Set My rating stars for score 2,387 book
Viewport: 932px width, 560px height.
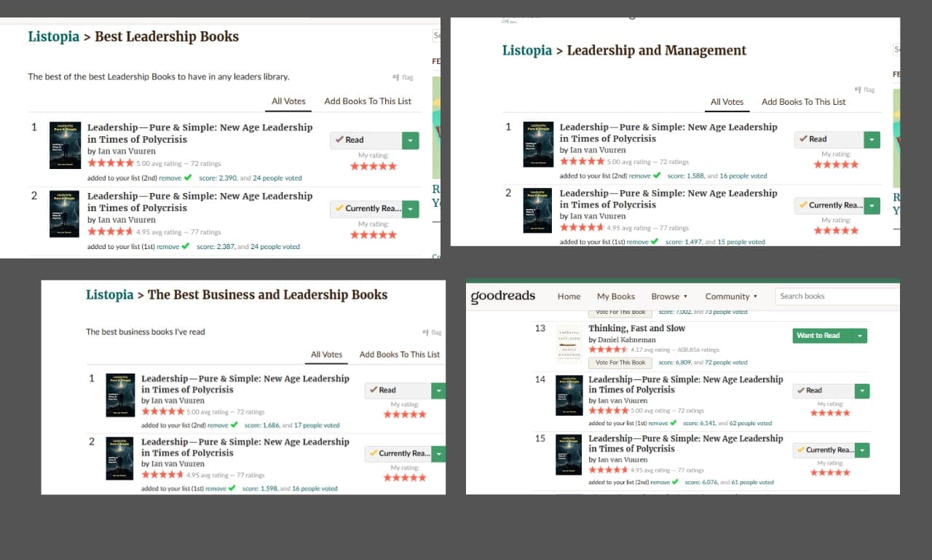point(374,234)
